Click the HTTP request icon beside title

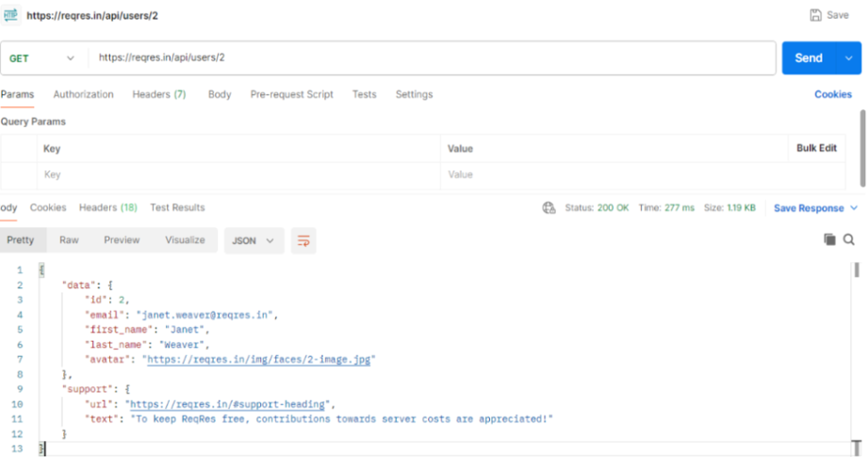(x=11, y=15)
